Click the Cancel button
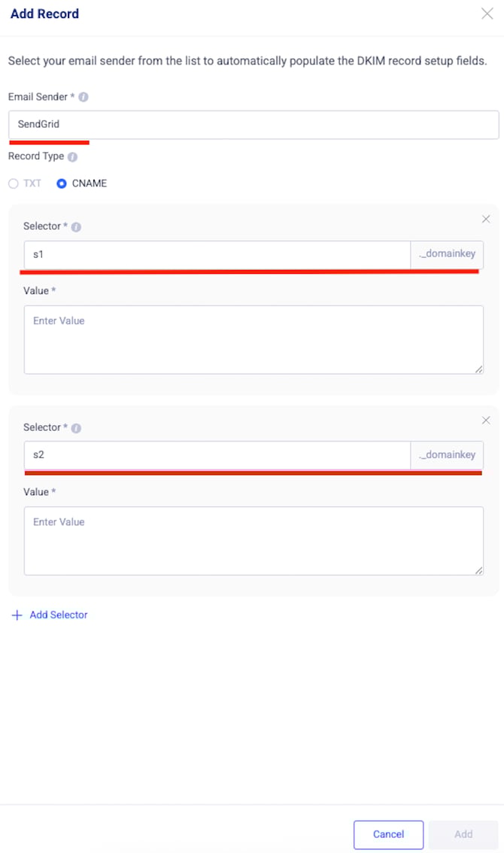This screenshot has height=853, width=504. tap(389, 834)
